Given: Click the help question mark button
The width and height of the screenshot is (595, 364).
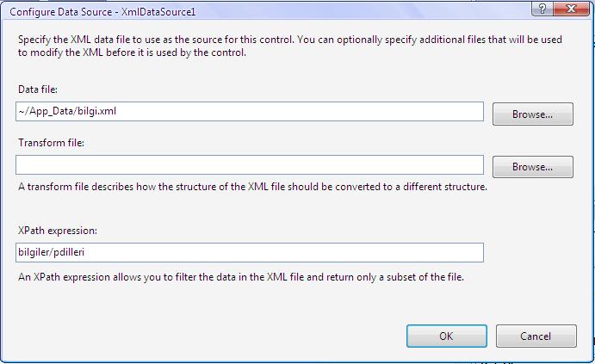Looking at the screenshot, I should pyautogui.click(x=542, y=8).
